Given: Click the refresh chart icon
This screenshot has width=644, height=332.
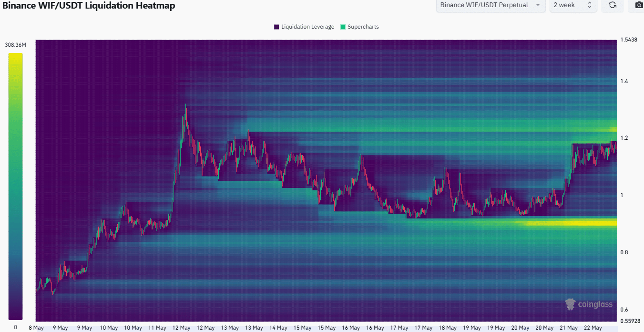Looking at the screenshot, I should point(613,5).
